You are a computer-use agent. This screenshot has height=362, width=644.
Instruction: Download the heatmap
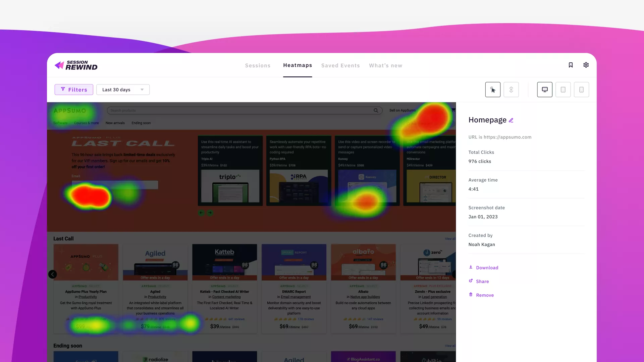(487, 267)
